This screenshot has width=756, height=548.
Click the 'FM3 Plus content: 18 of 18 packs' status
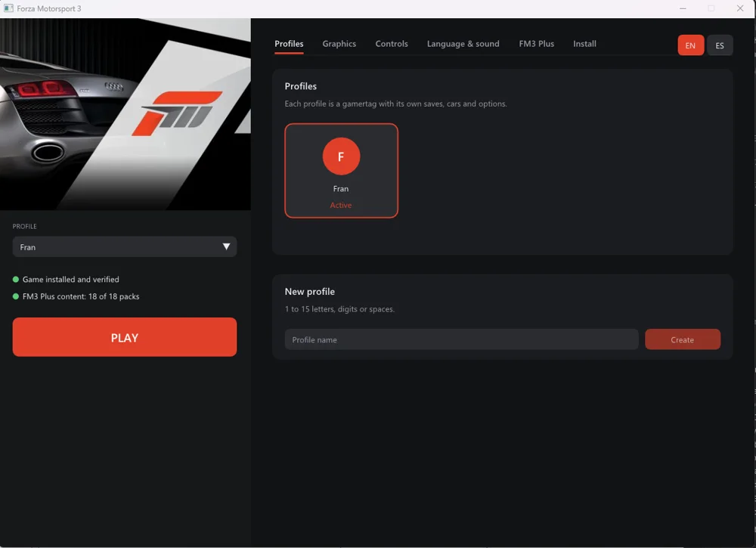(81, 296)
